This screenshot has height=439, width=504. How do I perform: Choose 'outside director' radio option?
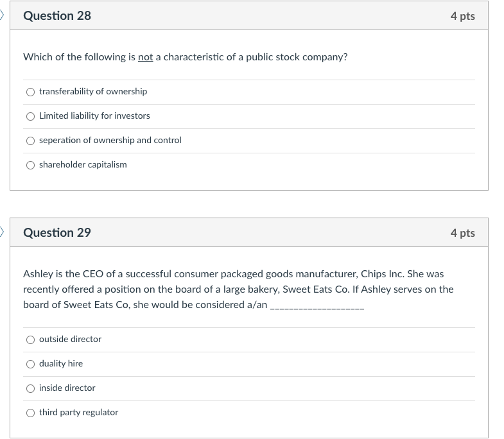click(x=30, y=340)
